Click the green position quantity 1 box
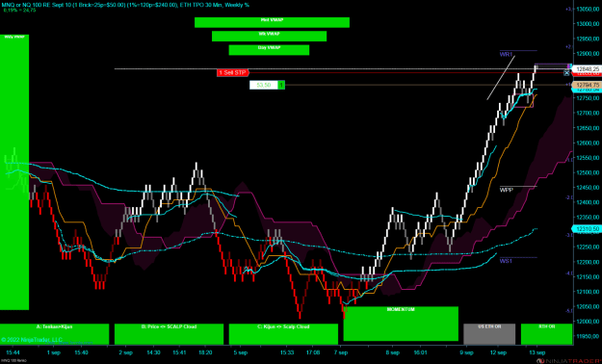The height and width of the screenshot is (364, 602). [281, 85]
